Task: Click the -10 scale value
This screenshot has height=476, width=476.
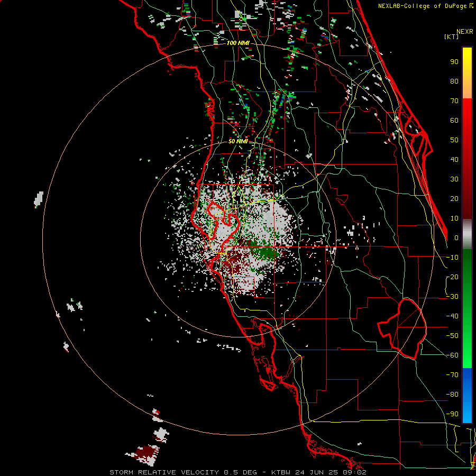Action: coord(452,258)
